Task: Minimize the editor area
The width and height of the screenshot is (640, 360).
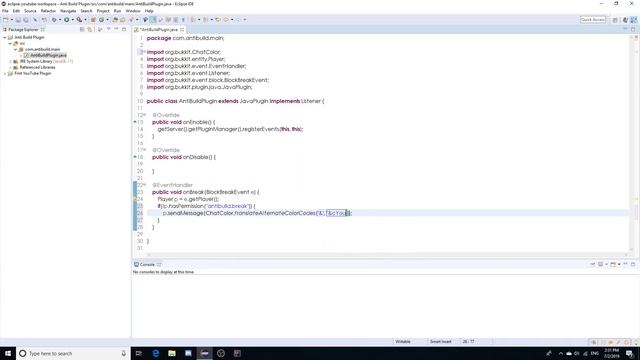Action: 625,29
